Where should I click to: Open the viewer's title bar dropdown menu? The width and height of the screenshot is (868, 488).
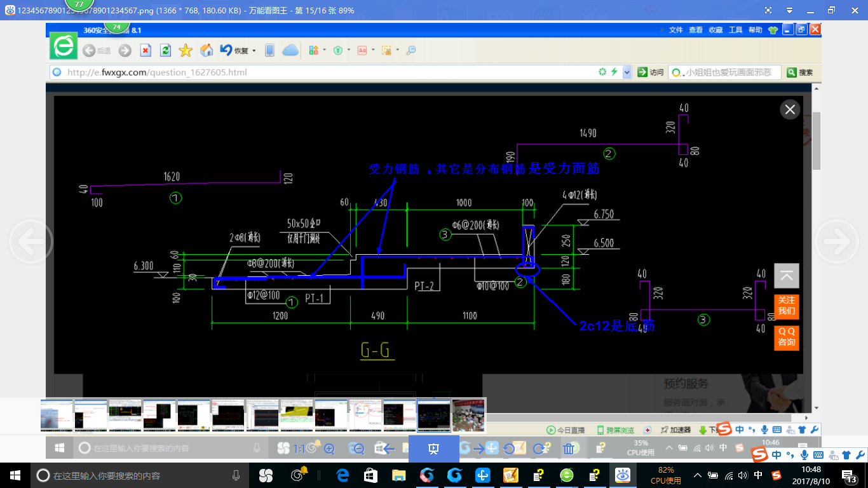click(x=789, y=10)
